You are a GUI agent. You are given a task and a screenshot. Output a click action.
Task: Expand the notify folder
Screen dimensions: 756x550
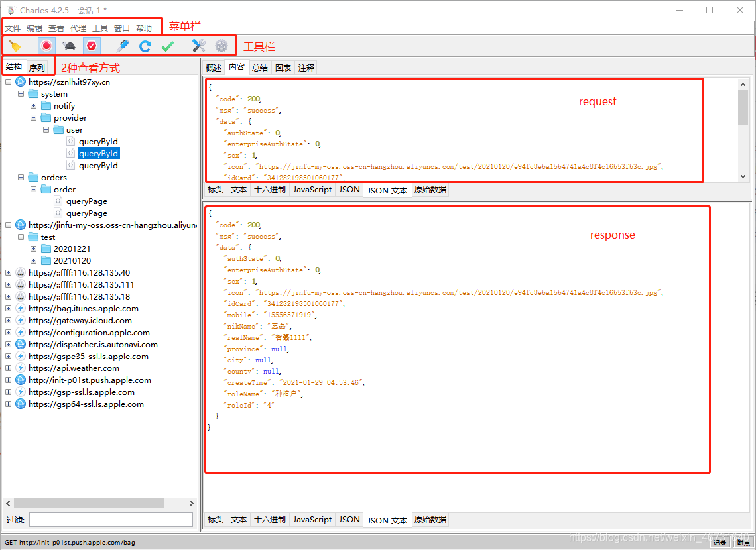[x=34, y=106]
